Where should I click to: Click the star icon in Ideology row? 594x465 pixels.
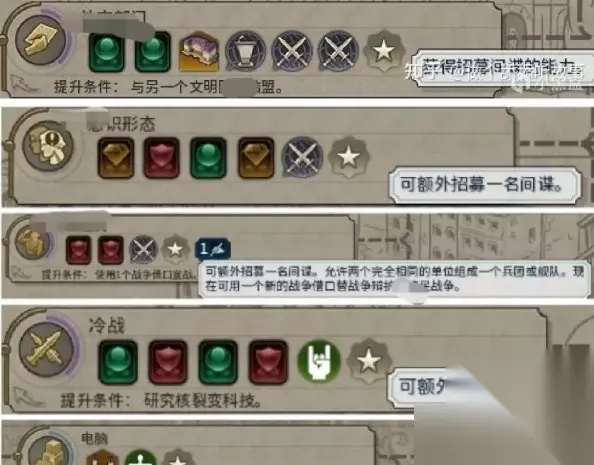tap(349, 157)
